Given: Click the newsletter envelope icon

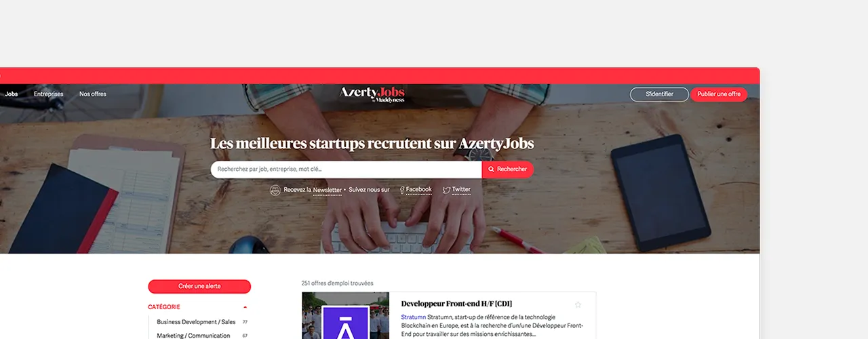Looking at the screenshot, I should 275,190.
